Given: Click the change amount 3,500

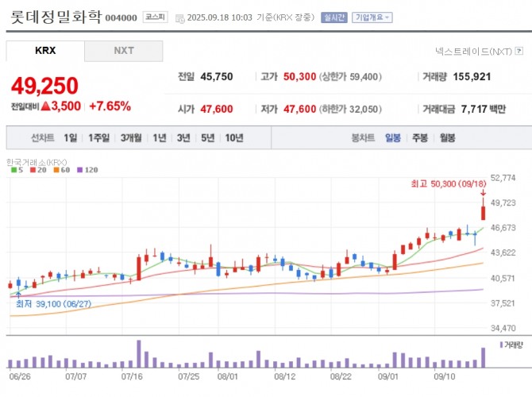Looking at the screenshot, I should coord(66,106).
